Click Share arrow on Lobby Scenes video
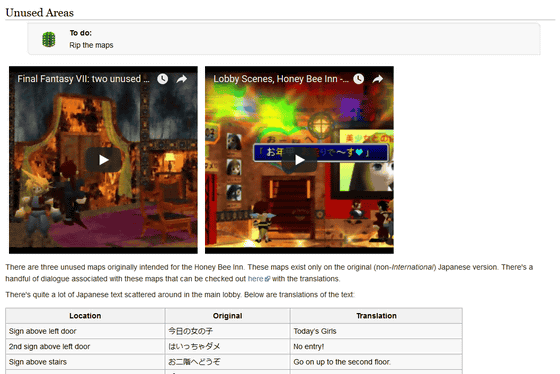This screenshot has height=374, width=560. tap(378, 79)
